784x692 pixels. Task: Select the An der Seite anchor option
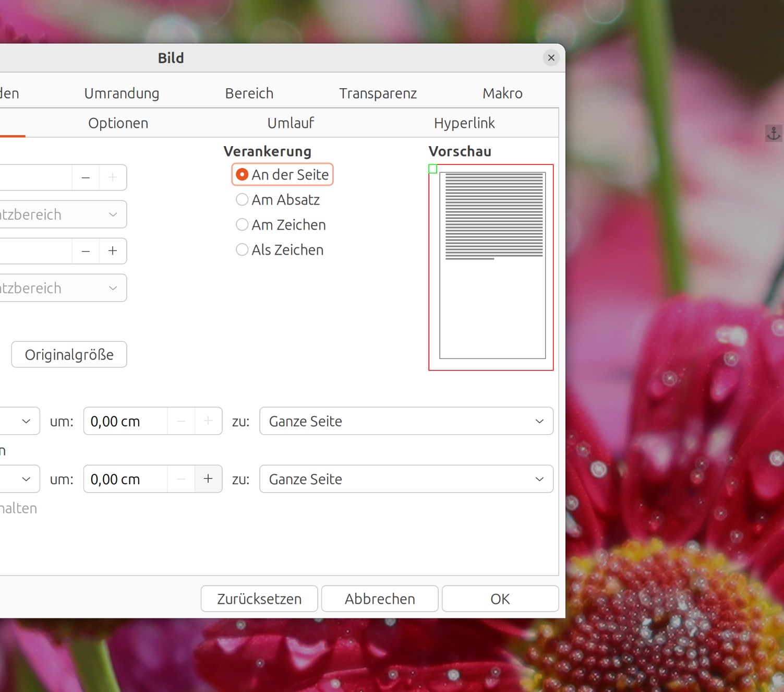coord(282,174)
